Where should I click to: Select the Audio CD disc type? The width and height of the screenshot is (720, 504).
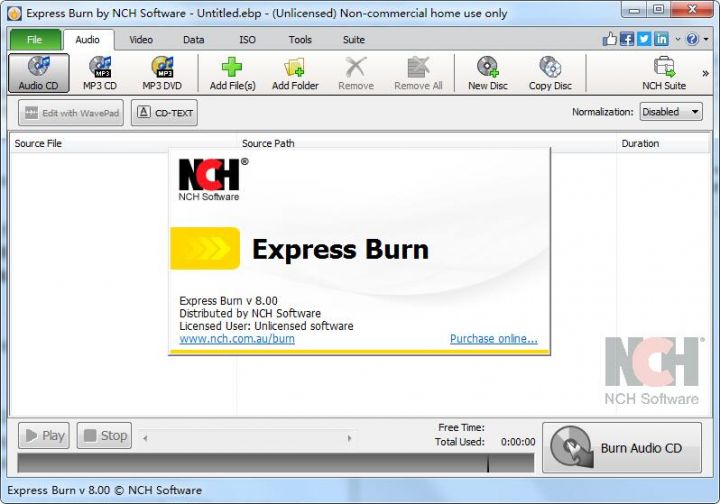[39, 73]
